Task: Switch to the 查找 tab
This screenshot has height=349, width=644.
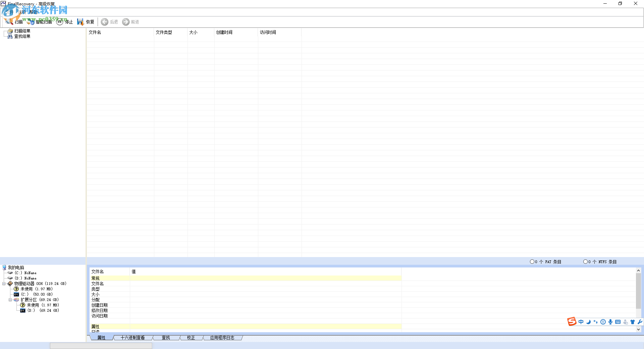Action: (166, 338)
